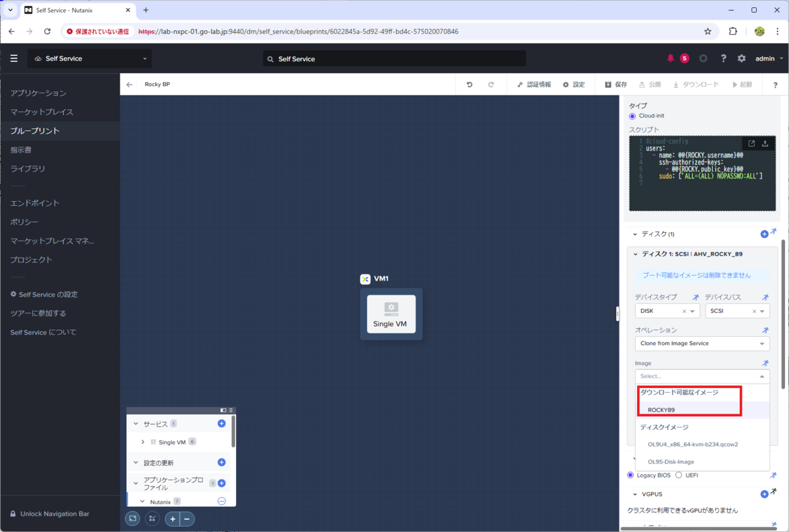Screen dimensions: 789x532
Task: Add a vGPU with plus icon
Action: click(x=764, y=494)
